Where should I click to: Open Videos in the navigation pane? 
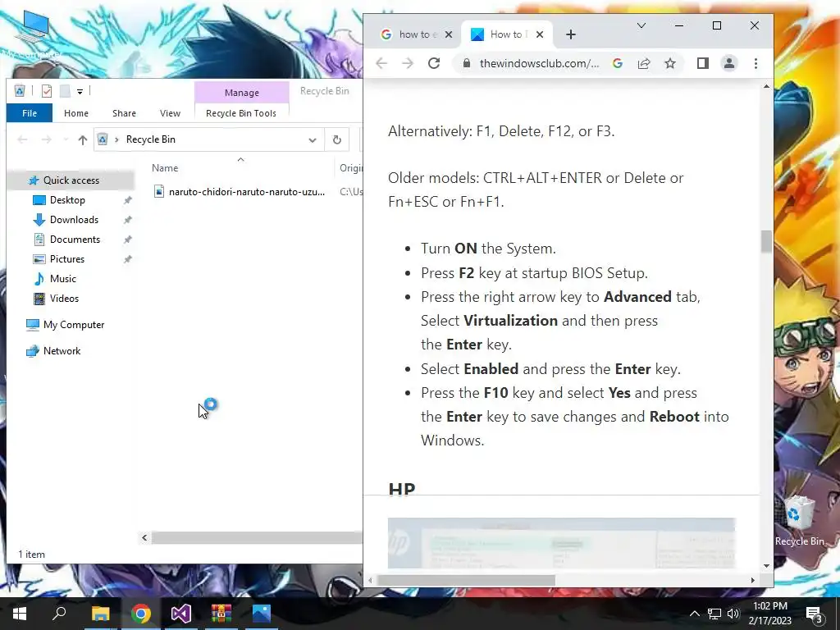[x=64, y=299]
